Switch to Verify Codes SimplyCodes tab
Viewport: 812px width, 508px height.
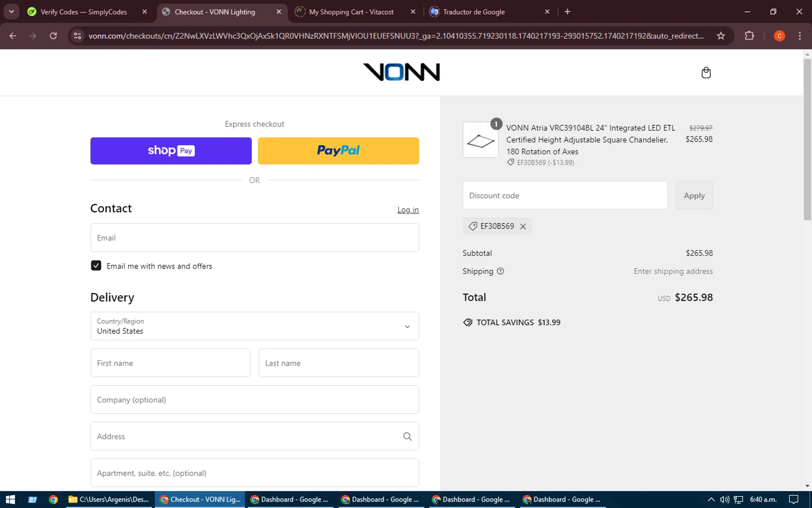point(83,12)
